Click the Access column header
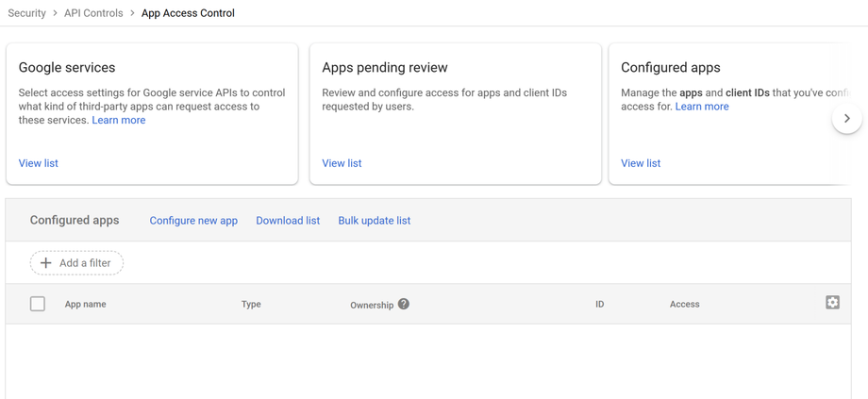 (x=684, y=305)
